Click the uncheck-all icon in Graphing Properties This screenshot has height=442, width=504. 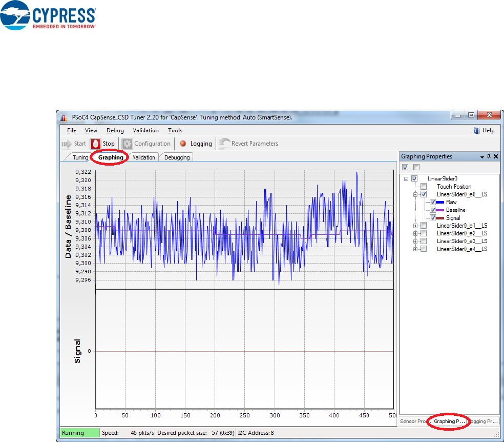416,167
